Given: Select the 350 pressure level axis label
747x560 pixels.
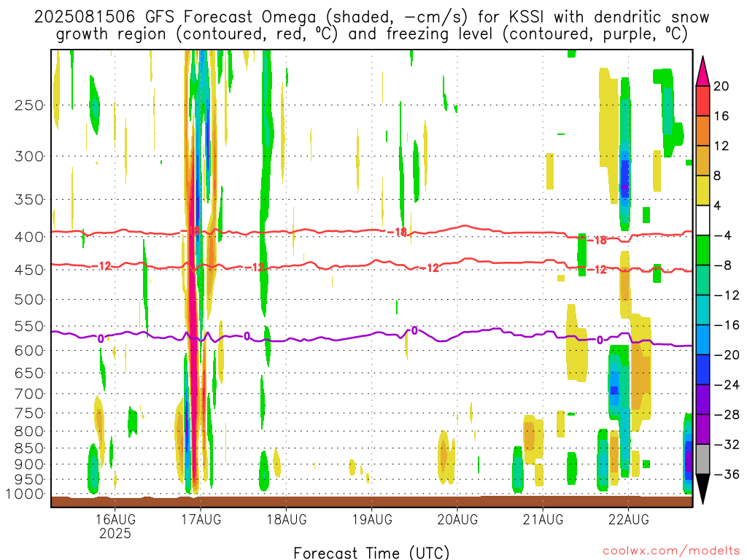Looking at the screenshot, I should coord(29,200).
